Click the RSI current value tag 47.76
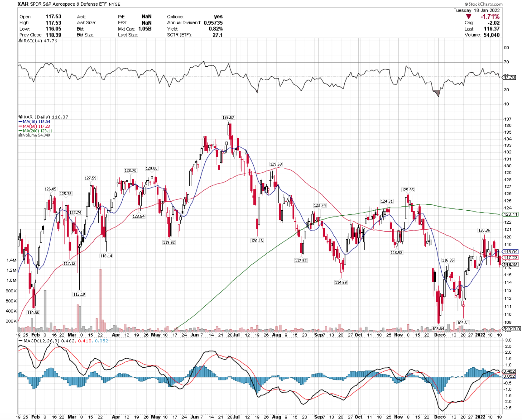 [x=509, y=77]
